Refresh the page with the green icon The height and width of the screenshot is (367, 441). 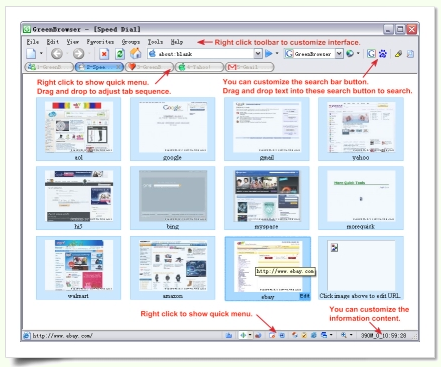tap(120, 54)
